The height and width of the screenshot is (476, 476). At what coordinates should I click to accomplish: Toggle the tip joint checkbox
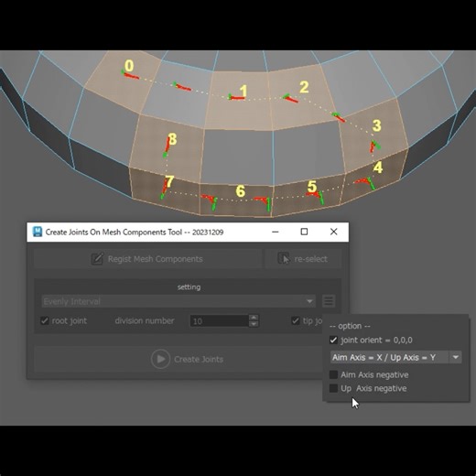pyautogui.click(x=295, y=320)
